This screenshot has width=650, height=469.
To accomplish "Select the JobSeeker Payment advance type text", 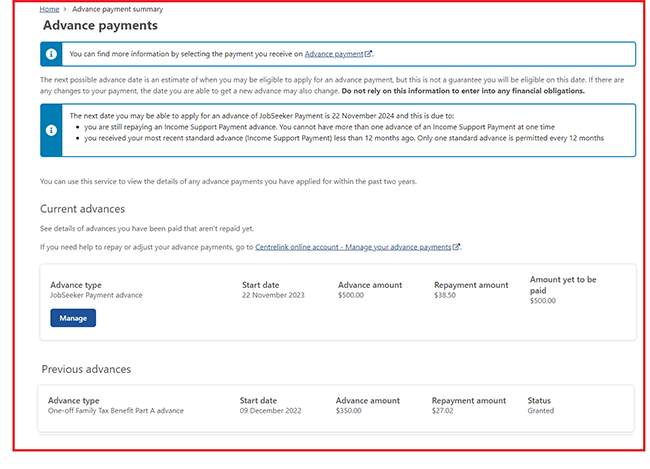I will pyautogui.click(x=96, y=296).
